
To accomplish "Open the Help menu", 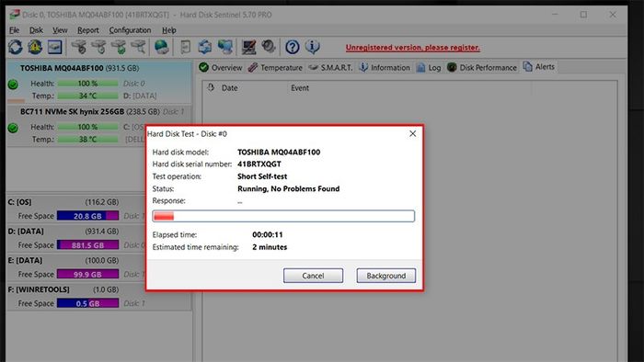I will pos(168,30).
